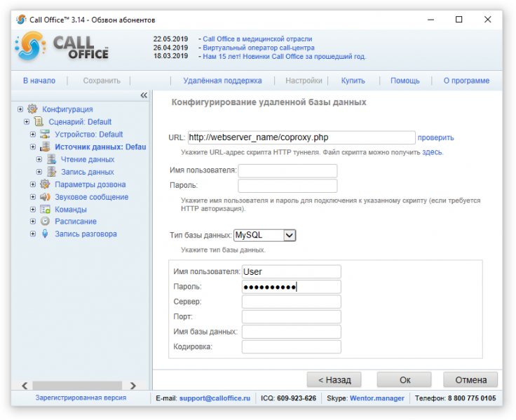This screenshot has height=420, width=516.
Task: Expand the Звуковое сообщение node
Action: 33,197
